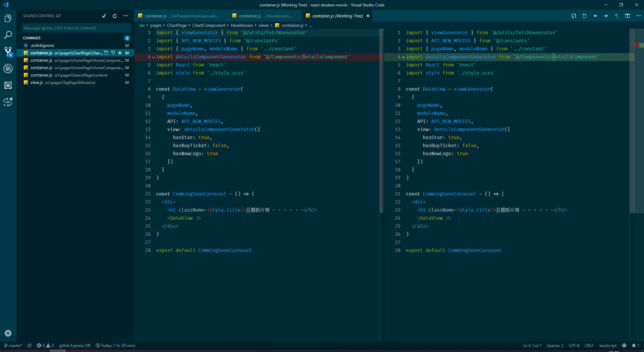Open the Source Control view icon
Image resolution: width=644 pixels, height=352 pixels.
click(8, 52)
